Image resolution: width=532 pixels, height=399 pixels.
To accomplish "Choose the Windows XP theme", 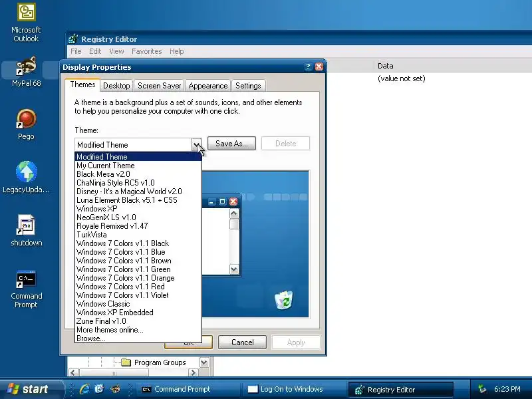I will pyautogui.click(x=138, y=209).
